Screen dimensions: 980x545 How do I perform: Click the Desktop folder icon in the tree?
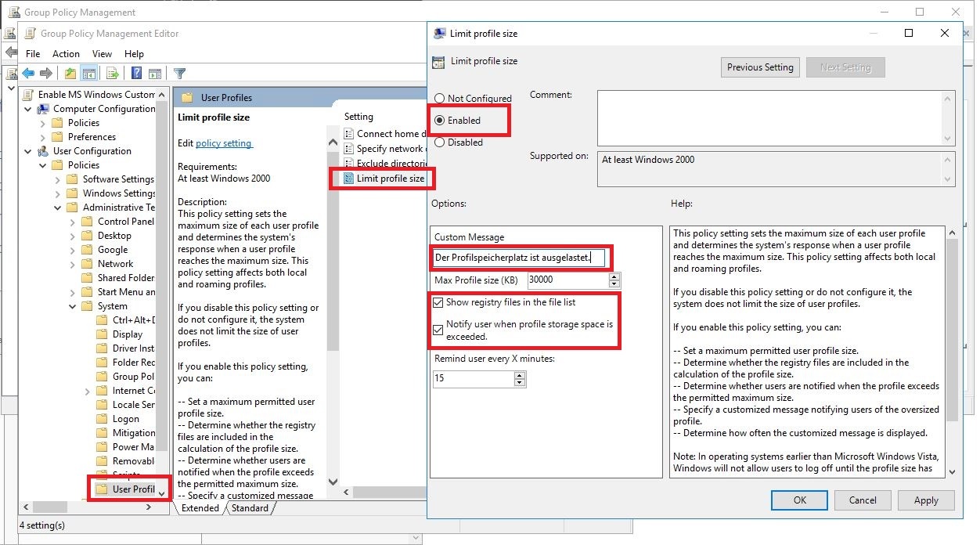(x=87, y=236)
